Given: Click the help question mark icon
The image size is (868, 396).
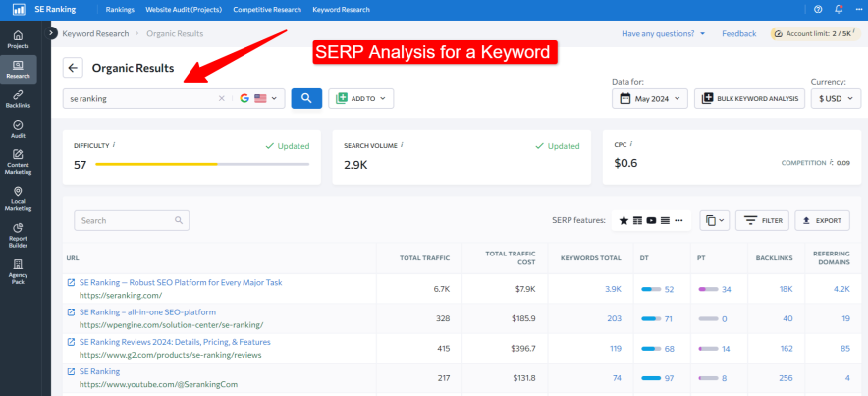Looking at the screenshot, I should 818,10.
